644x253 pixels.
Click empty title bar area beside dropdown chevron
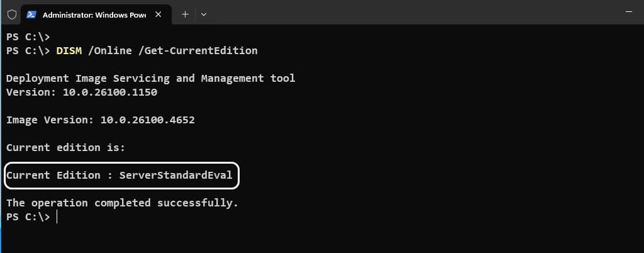(x=411, y=13)
